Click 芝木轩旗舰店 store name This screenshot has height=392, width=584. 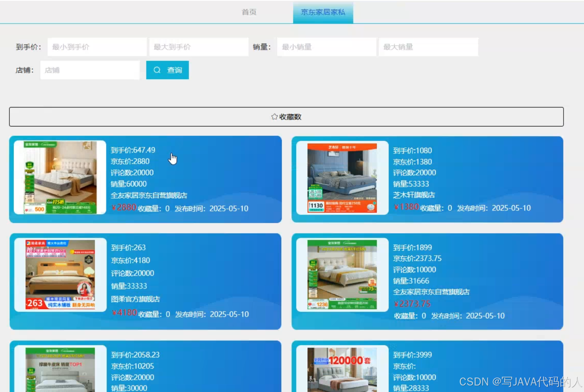coord(414,195)
